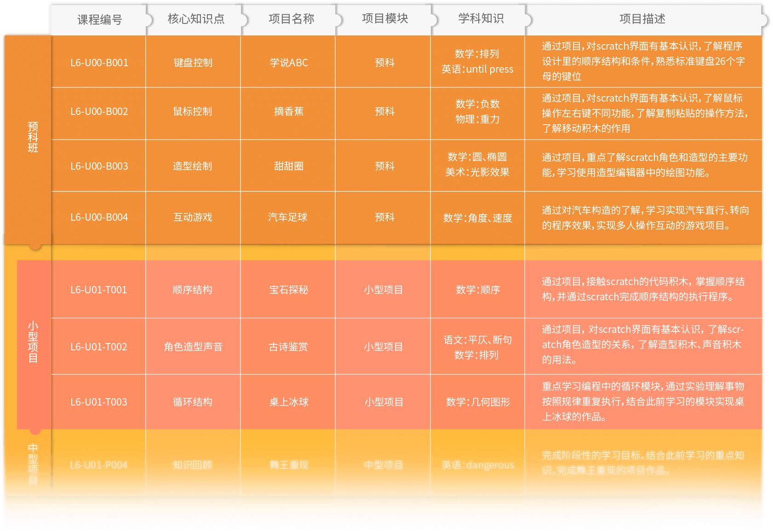
Task: Click the 数学:几何图形 subject cell
Action: (x=478, y=402)
